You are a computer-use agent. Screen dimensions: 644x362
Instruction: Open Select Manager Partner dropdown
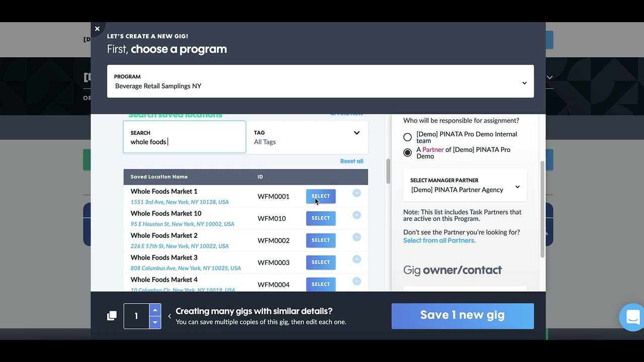tap(465, 186)
